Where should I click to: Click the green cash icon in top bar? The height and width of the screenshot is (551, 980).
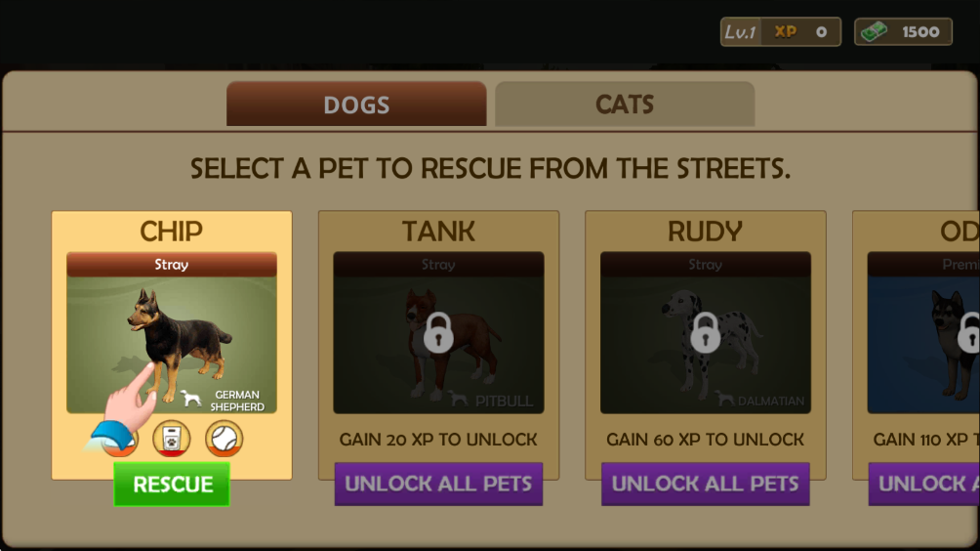point(875,31)
